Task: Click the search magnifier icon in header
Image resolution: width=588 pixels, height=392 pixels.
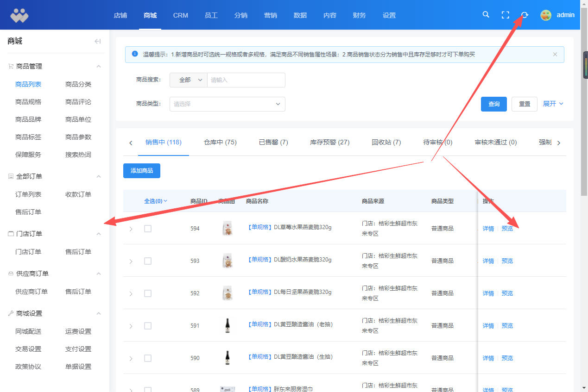Action: pos(486,15)
